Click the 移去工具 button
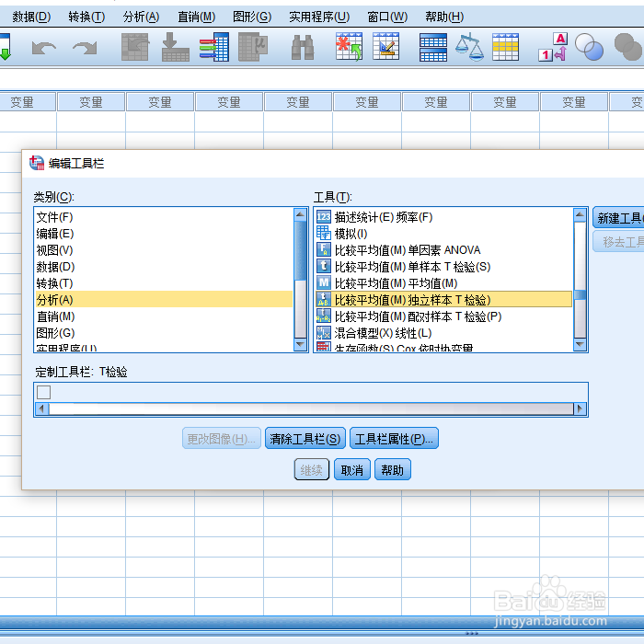Screen dimensions: 644x644 click(618, 241)
